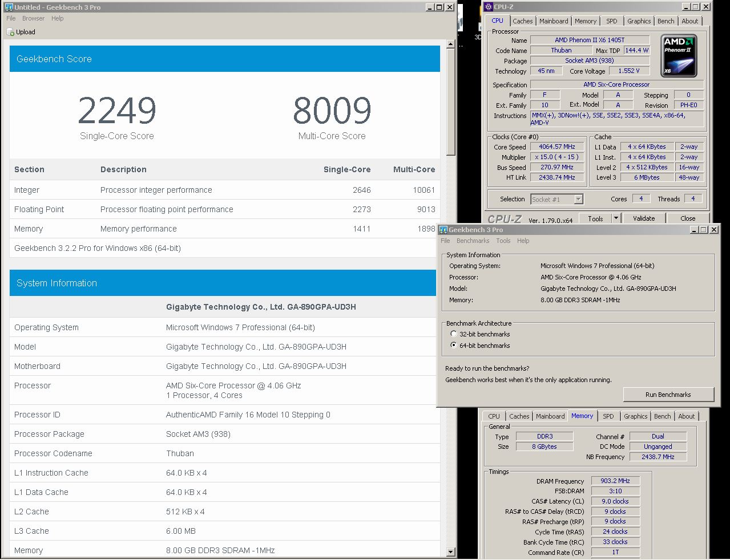Switch to Bench tab in upper CPU-Z
The width and height of the screenshot is (730, 560).
tap(666, 21)
